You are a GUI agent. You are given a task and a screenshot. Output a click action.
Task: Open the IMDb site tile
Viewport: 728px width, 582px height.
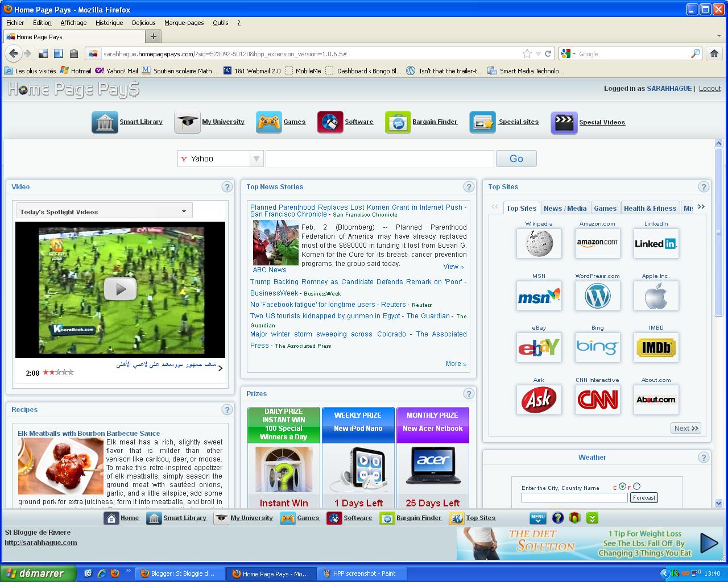[656, 347]
